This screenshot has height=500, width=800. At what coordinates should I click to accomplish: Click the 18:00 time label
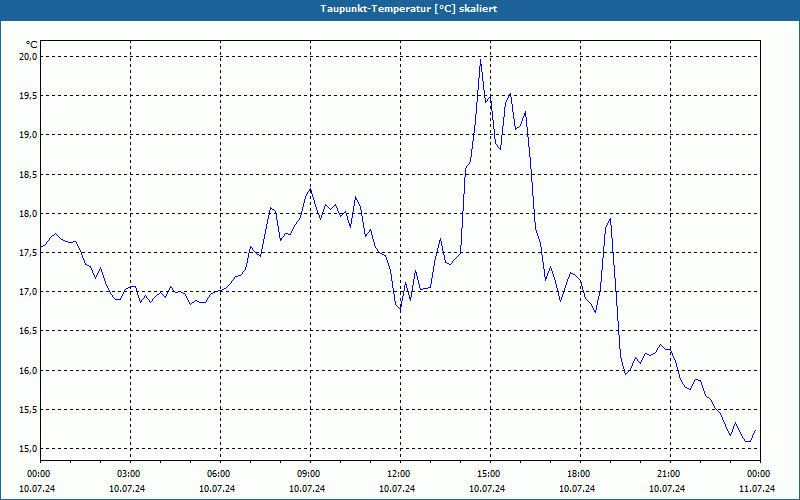pyautogui.click(x=580, y=474)
